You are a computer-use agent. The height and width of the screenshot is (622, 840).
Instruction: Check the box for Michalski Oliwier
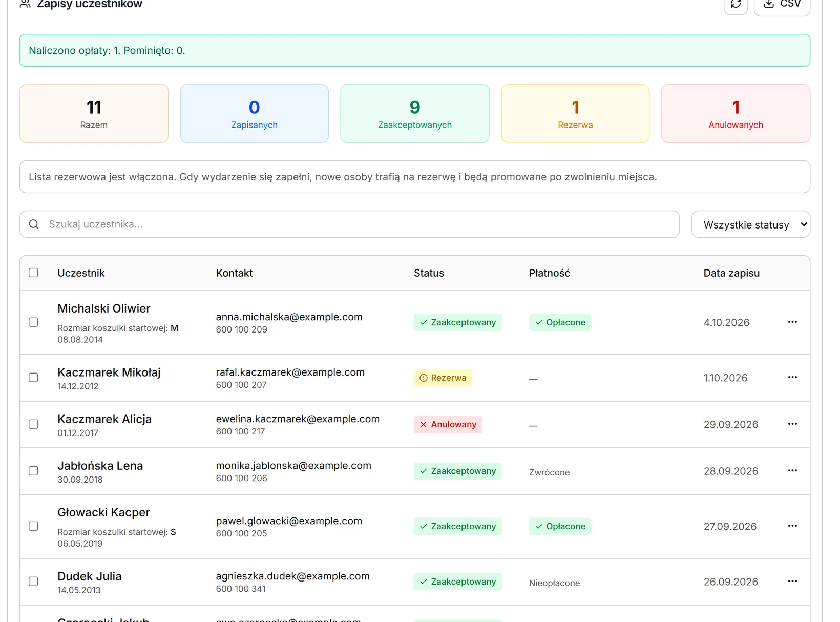[x=33, y=322]
